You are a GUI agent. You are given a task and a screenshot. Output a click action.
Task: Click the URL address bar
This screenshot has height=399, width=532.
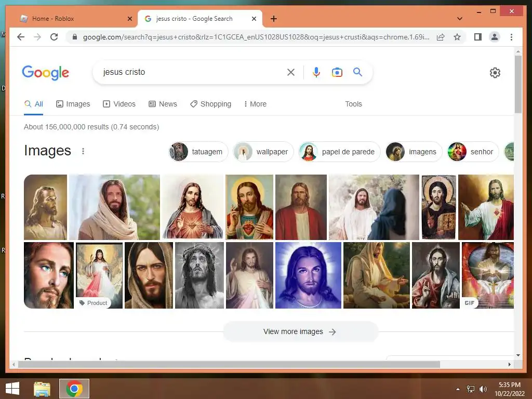(256, 37)
